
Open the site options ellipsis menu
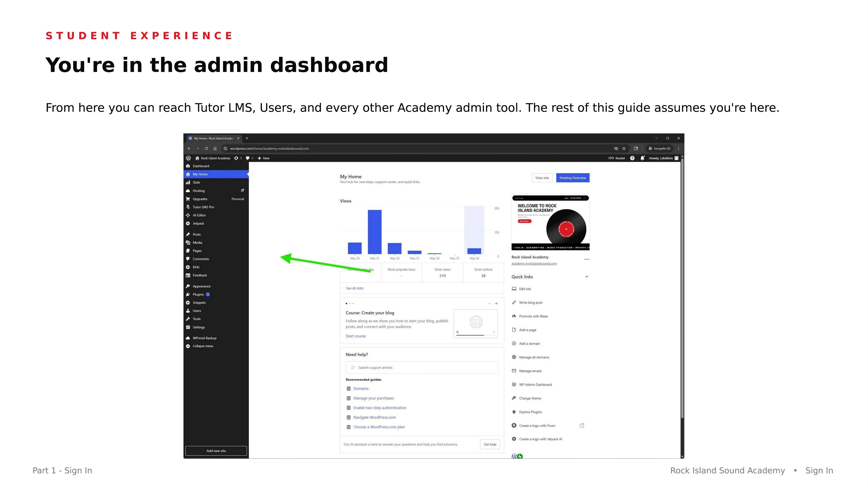[x=587, y=259]
